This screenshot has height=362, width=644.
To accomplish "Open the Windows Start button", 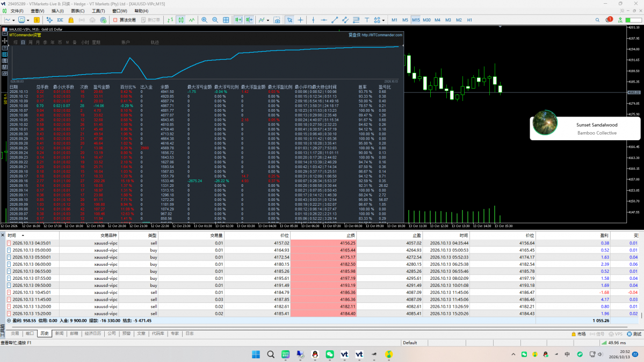I will (x=256, y=354).
